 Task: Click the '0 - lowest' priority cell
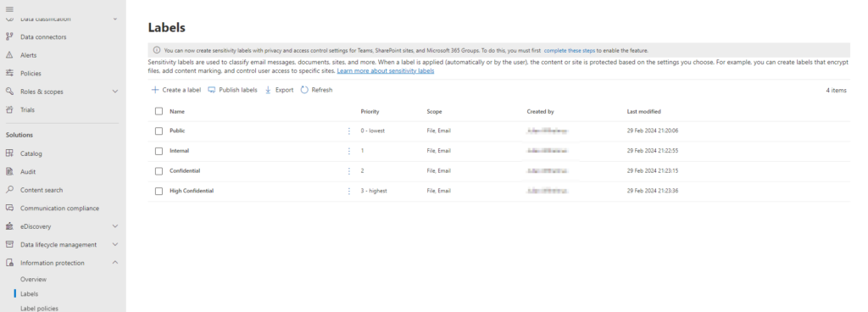click(373, 131)
